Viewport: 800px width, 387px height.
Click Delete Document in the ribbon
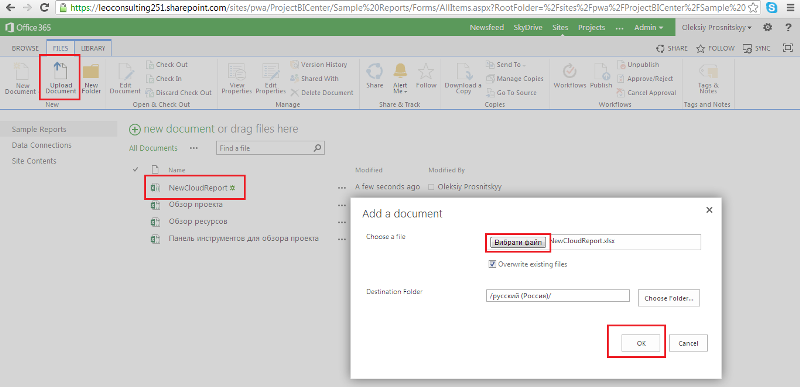[x=322, y=92]
